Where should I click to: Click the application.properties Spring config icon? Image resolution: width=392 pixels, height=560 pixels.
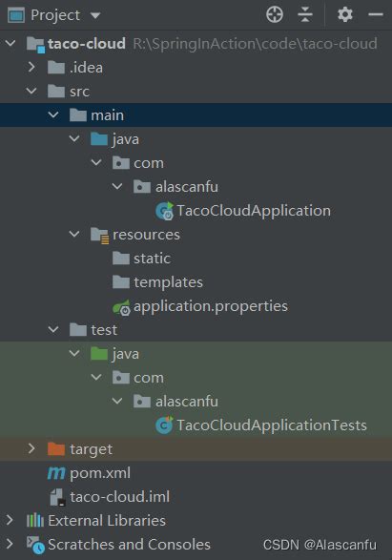pos(121,306)
